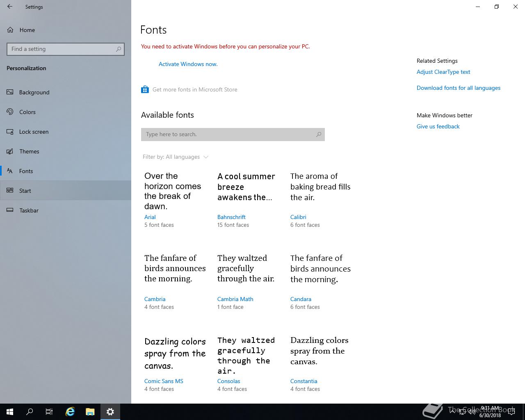Click the Microsoft Store bag icon
The height and width of the screenshot is (420, 525).
(145, 89)
